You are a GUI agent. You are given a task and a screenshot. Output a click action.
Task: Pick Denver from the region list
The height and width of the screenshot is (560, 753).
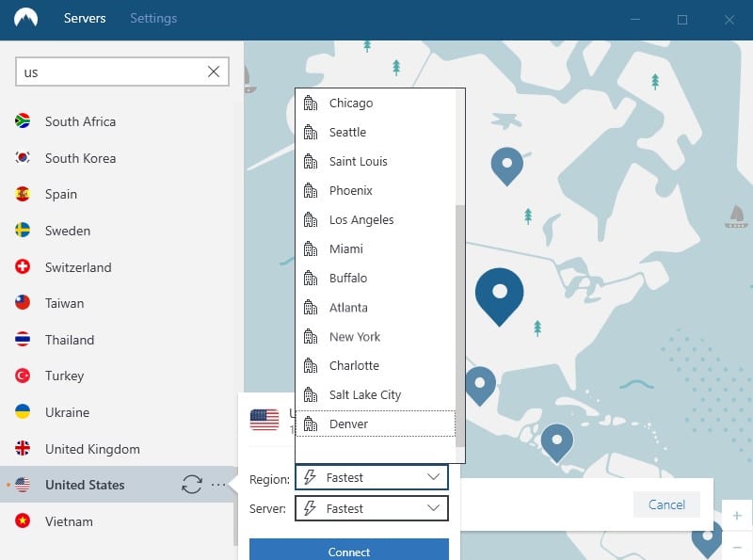tap(375, 424)
